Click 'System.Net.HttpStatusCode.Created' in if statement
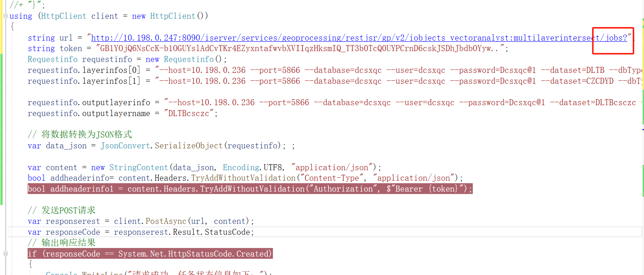This screenshot has width=644, height=275. point(193,254)
